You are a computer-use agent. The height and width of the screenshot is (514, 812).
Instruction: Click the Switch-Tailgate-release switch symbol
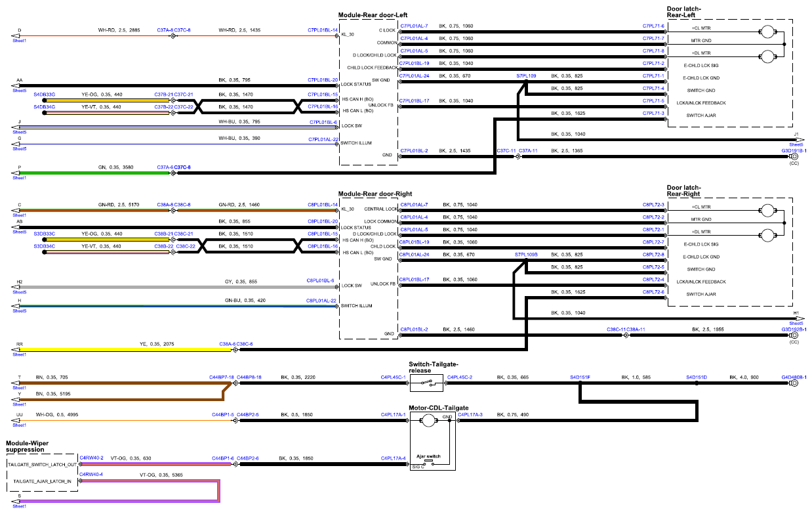pyautogui.click(x=428, y=382)
